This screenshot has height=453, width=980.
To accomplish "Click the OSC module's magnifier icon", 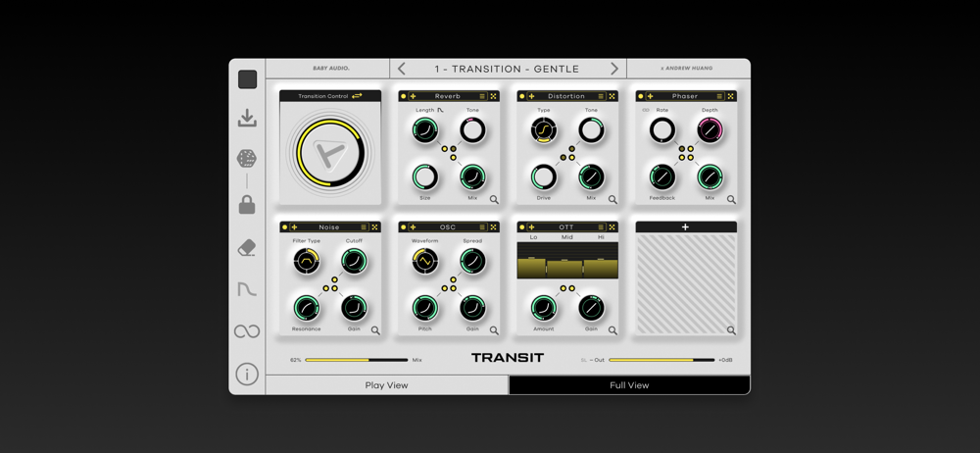I will tap(494, 330).
